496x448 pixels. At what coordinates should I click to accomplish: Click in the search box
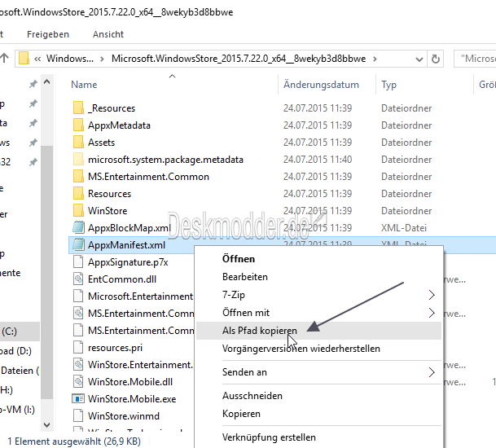[475, 59]
